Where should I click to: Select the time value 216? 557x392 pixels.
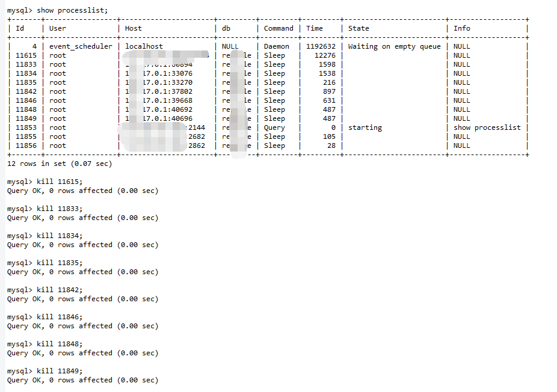coord(329,82)
